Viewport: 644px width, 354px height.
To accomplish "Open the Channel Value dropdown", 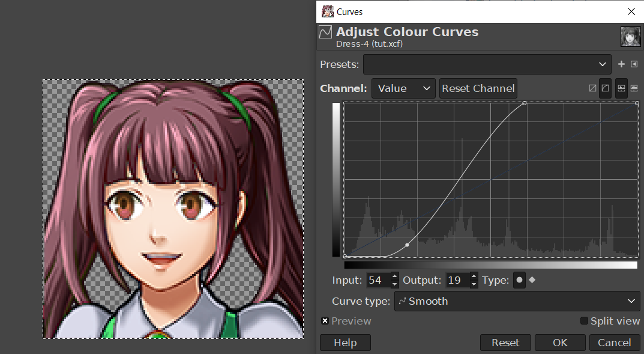I will 404,88.
